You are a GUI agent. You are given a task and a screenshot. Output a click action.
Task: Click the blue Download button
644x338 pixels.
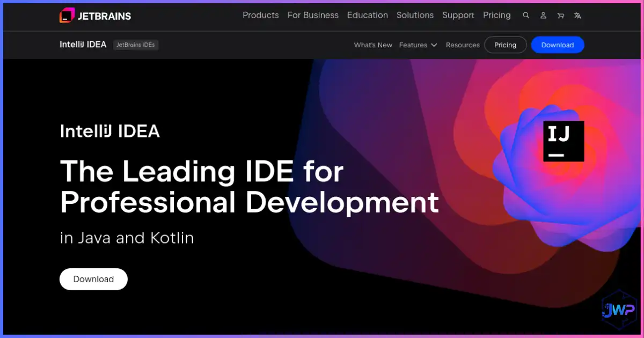click(x=558, y=45)
